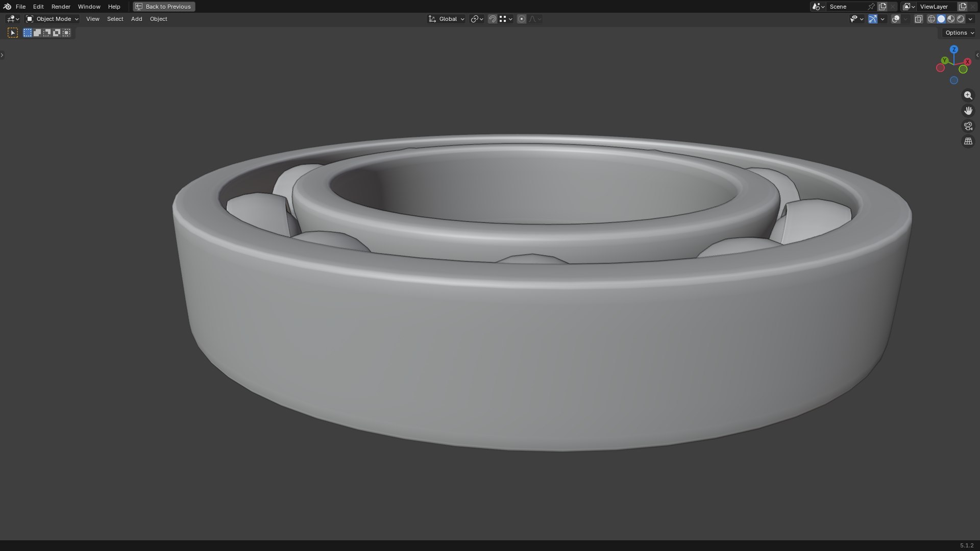Switch to Wireframe viewport shading

[x=931, y=19]
